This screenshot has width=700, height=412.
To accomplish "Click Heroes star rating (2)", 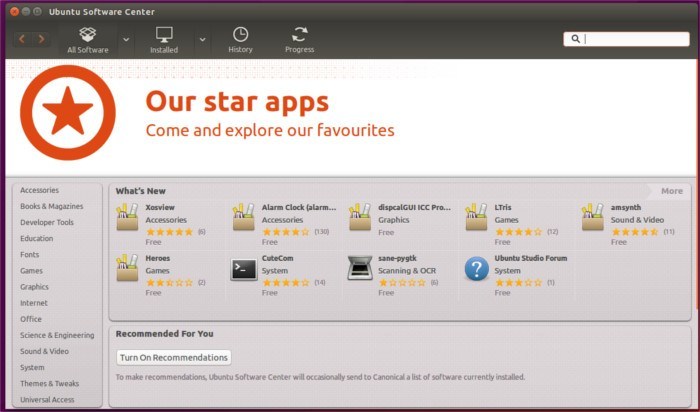I will [169, 283].
